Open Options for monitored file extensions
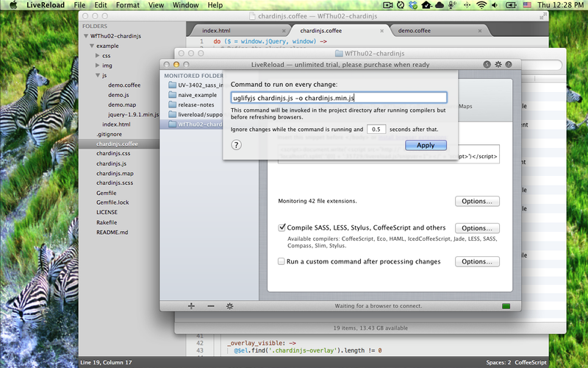The width and height of the screenshot is (588, 368). click(477, 201)
